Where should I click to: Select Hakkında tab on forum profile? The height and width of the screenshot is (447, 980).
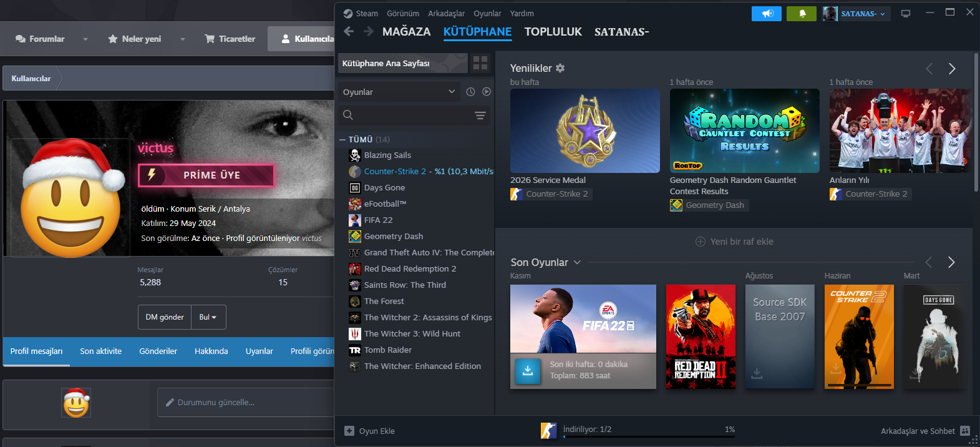click(211, 351)
